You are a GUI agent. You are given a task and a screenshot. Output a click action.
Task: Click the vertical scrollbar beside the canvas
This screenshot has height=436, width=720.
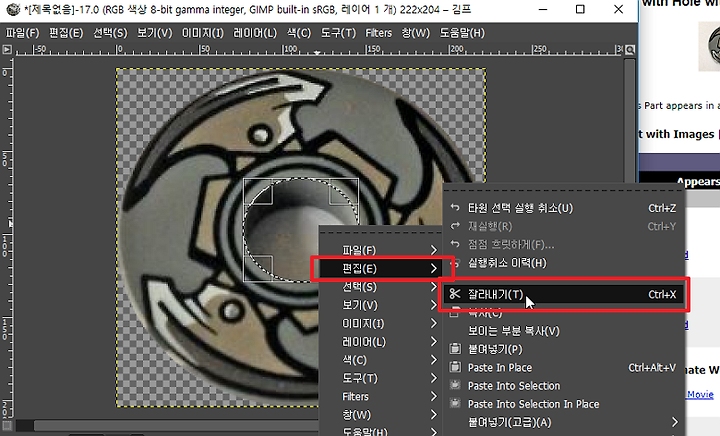pos(630,119)
